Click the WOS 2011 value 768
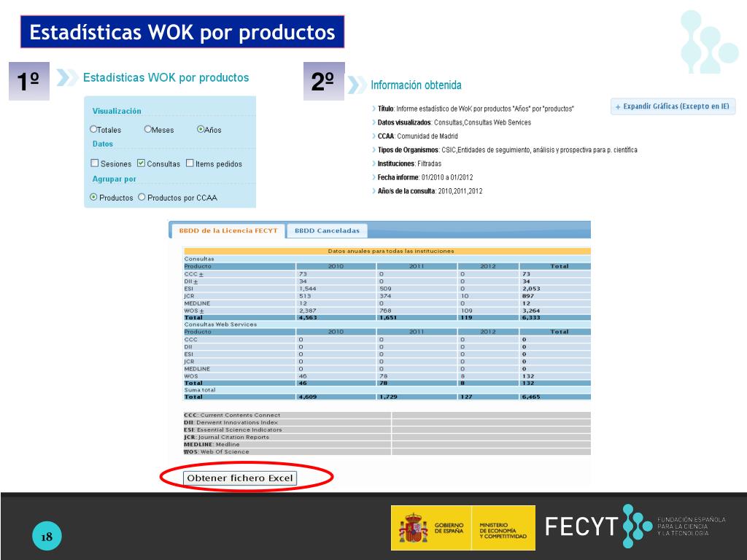The height and width of the screenshot is (560, 747). tap(385, 311)
